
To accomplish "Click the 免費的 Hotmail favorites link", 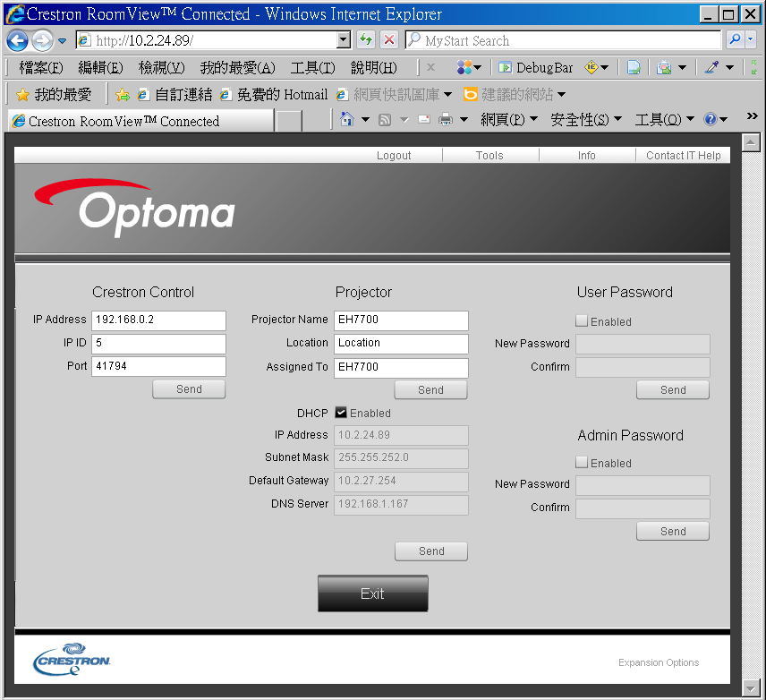I will [x=274, y=94].
